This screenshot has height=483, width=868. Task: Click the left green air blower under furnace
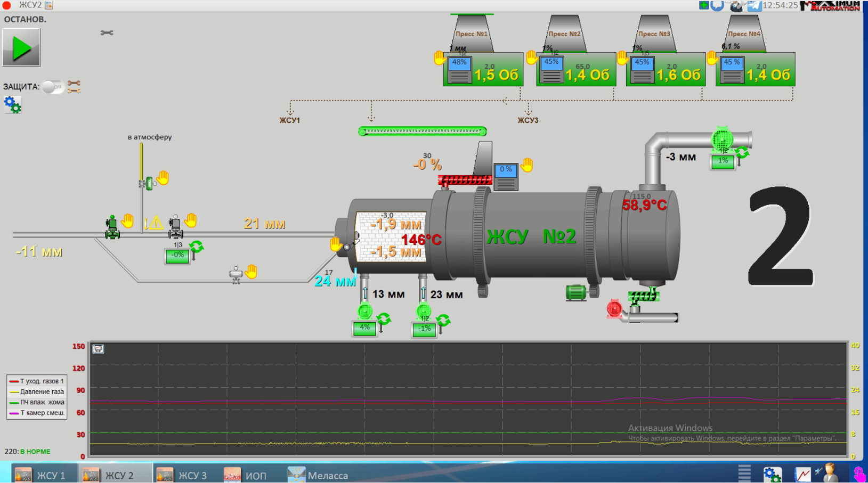pyautogui.click(x=365, y=311)
